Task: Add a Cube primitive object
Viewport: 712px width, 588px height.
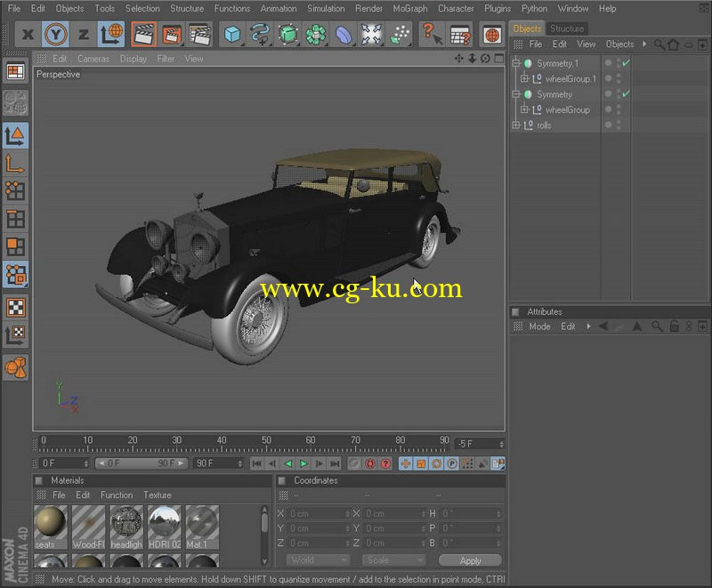Action: (232, 34)
